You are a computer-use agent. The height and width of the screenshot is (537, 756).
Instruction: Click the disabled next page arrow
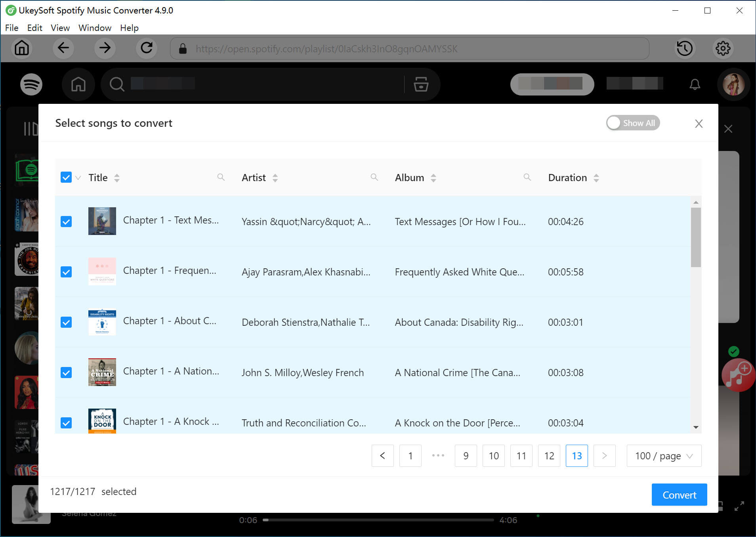point(604,456)
